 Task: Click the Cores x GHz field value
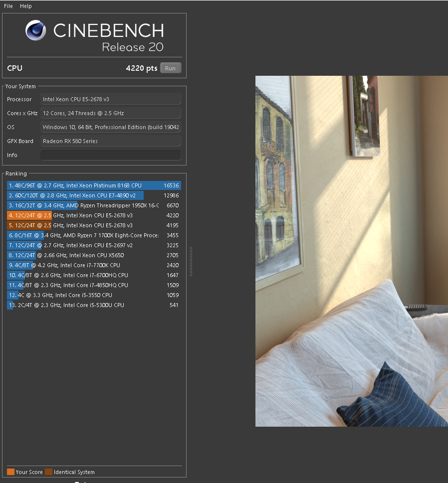(x=110, y=113)
